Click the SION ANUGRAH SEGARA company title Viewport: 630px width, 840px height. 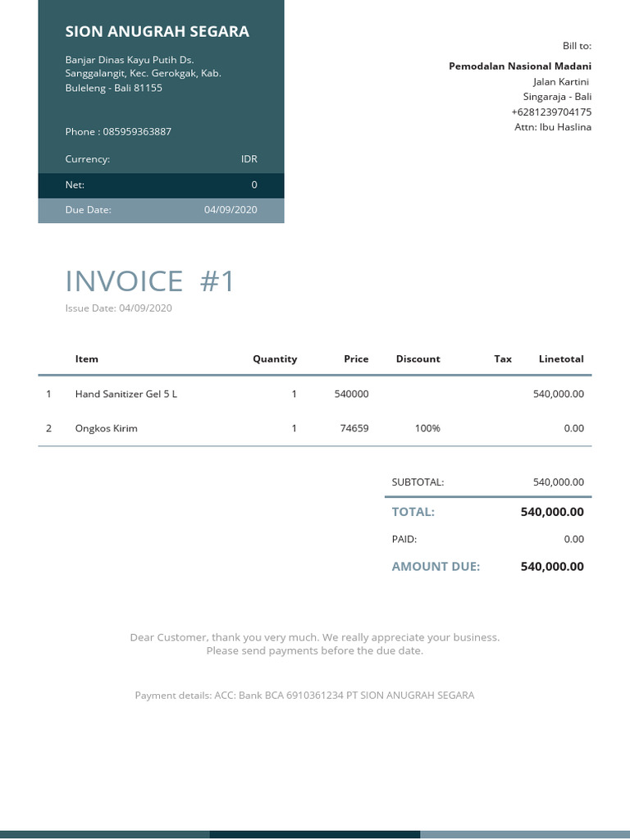[157, 32]
